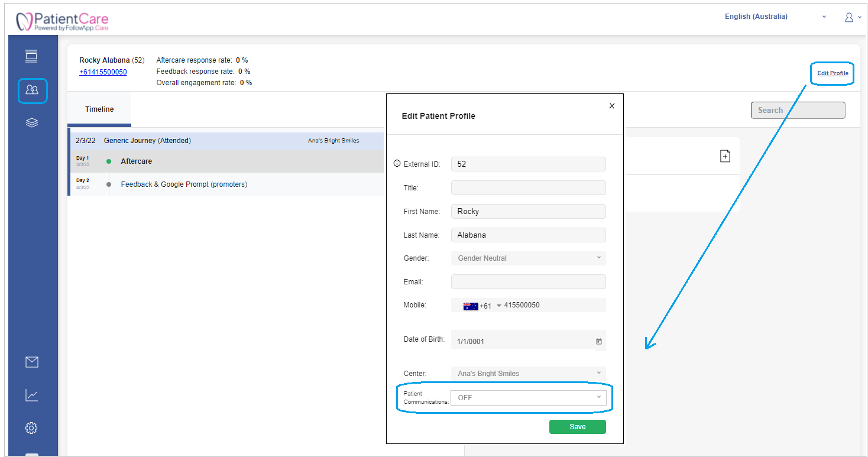Expand the Gender Neutral dropdown
This screenshot has height=457, width=868.
(529, 258)
